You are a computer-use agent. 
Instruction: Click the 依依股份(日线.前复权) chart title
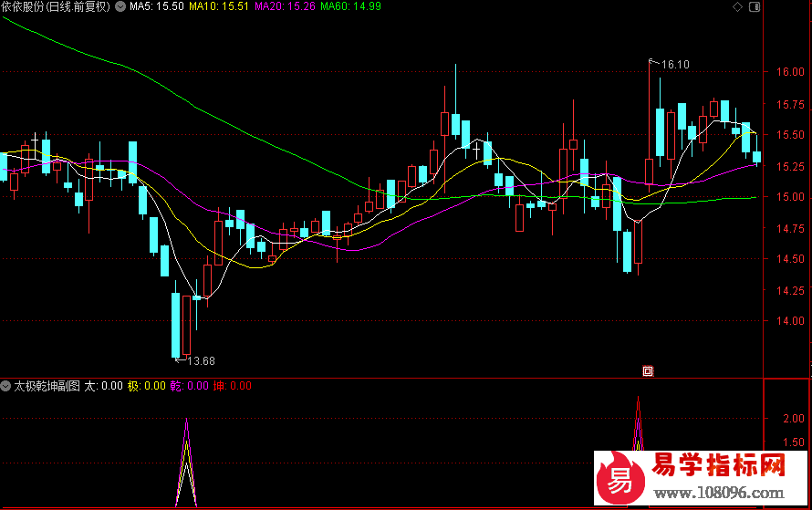coord(56,6)
